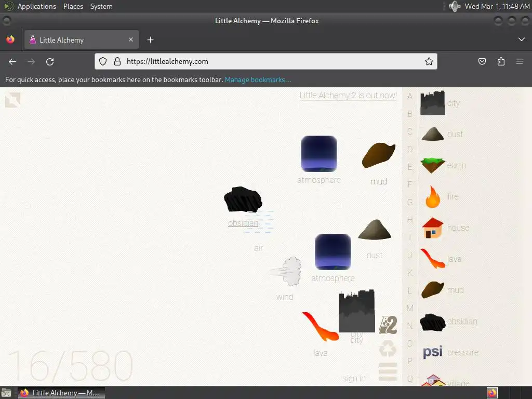Open the Applications menu

(x=37, y=6)
